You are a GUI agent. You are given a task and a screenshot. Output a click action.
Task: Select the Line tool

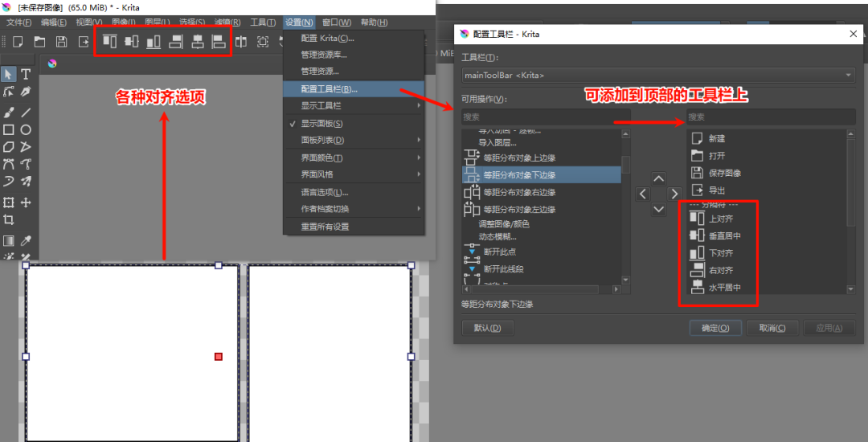[26, 113]
